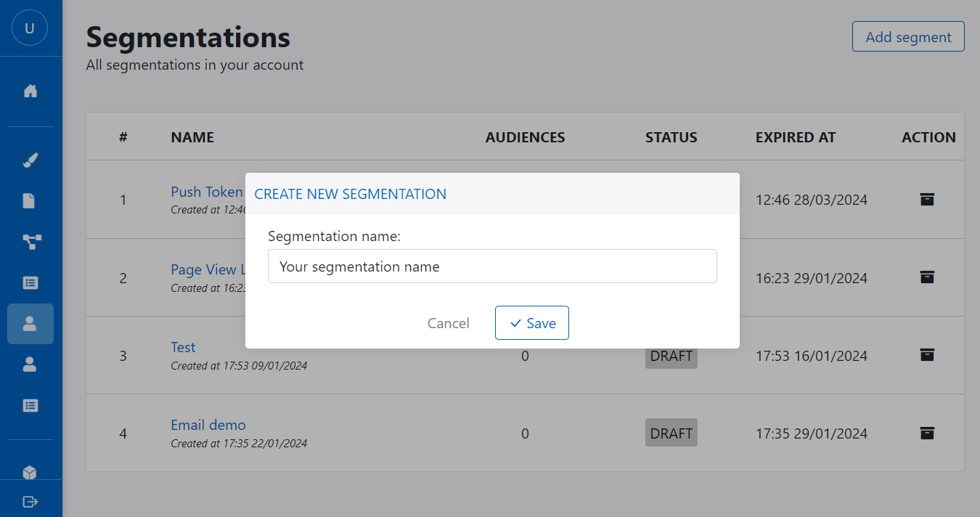Image resolution: width=980 pixels, height=517 pixels.
Task: Open the U avatar at sidebar top
Action: coord(30,28)
